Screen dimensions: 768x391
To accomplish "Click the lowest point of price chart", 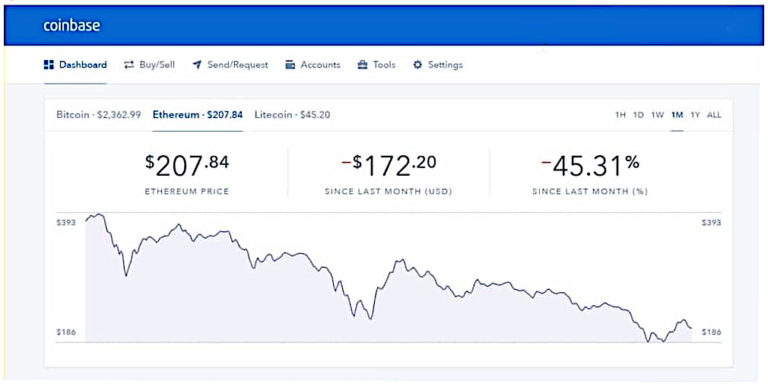I will [648, 342].
